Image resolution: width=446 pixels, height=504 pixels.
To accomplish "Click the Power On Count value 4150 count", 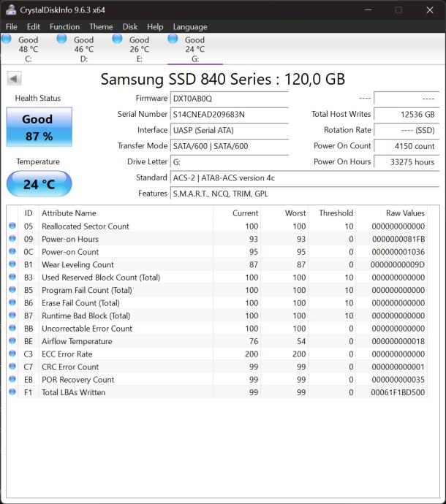I will coord(407,146).
